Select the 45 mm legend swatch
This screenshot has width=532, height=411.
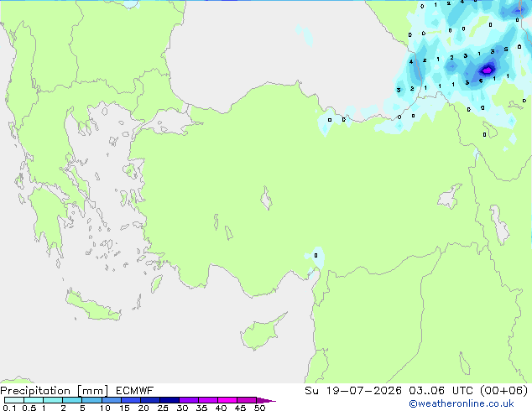coord(247,400)
